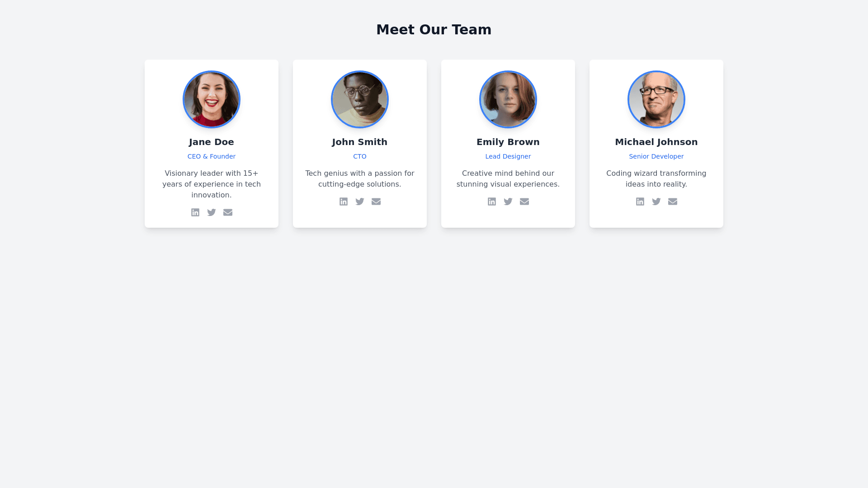The height and width of the screenshot is (488, 868).
Task: Click the Lead Designer role text
Action: [508, 156]
